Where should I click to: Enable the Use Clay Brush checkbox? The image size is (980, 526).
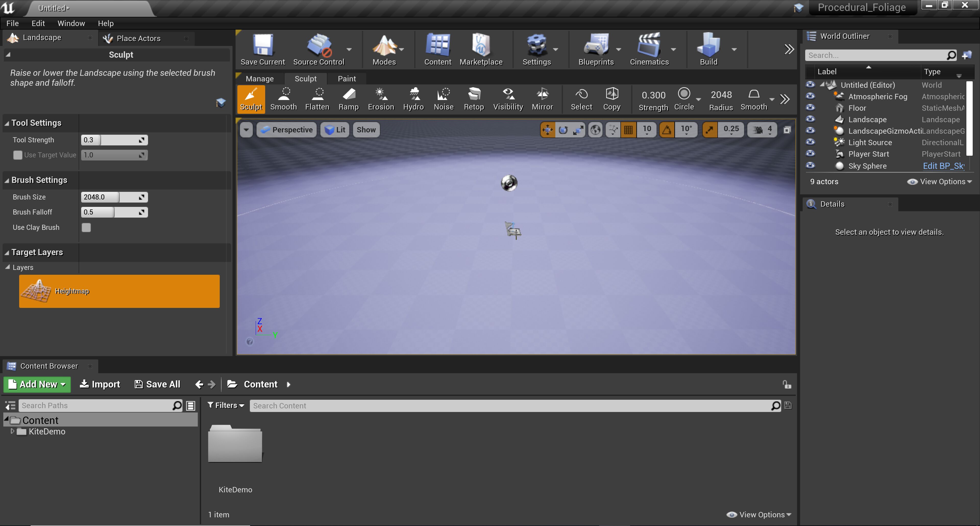point(86,228)
